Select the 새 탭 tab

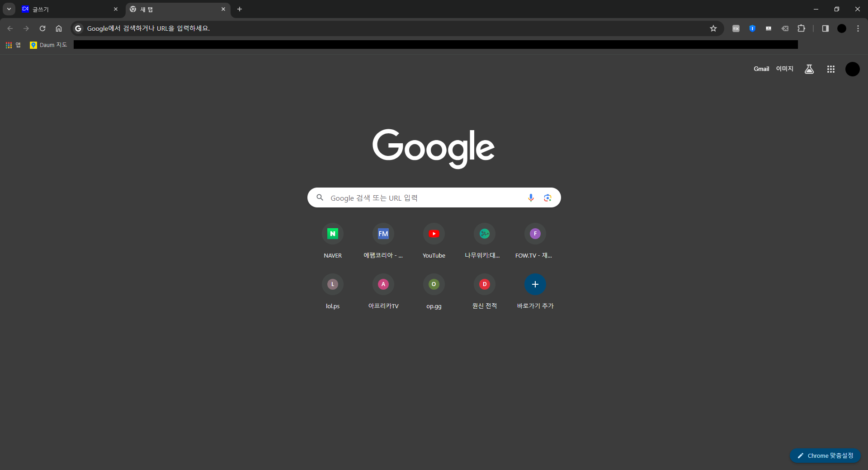[x=178, y=9]
